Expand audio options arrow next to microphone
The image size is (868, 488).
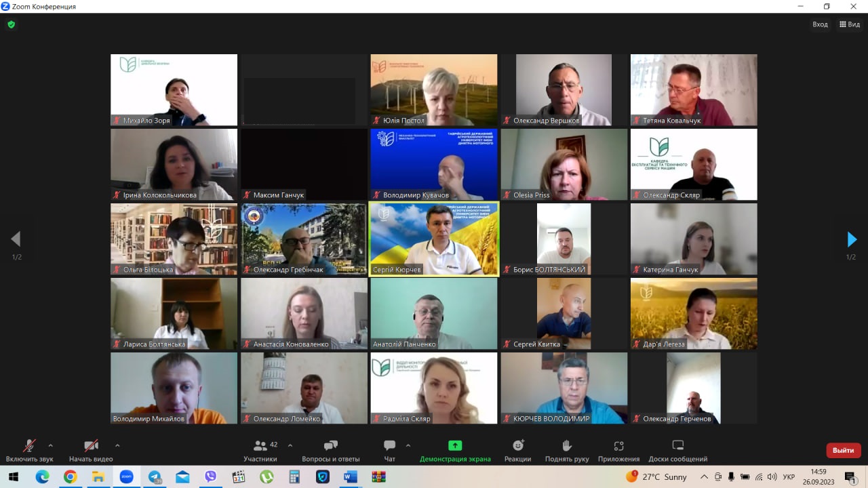[50, 445]
